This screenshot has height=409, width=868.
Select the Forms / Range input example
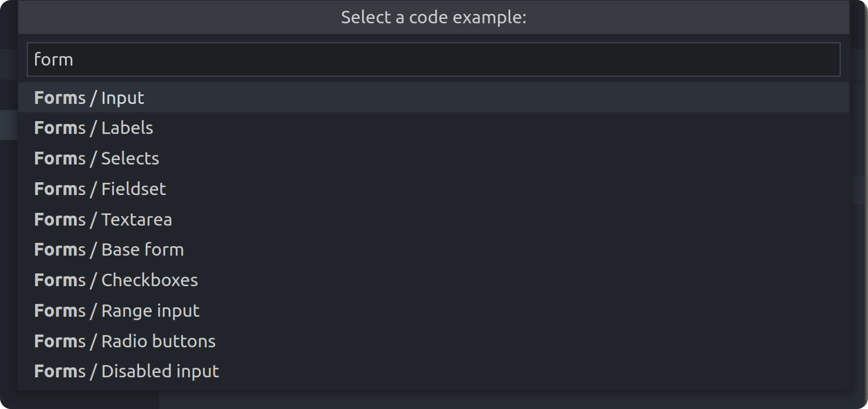point(117,310)
